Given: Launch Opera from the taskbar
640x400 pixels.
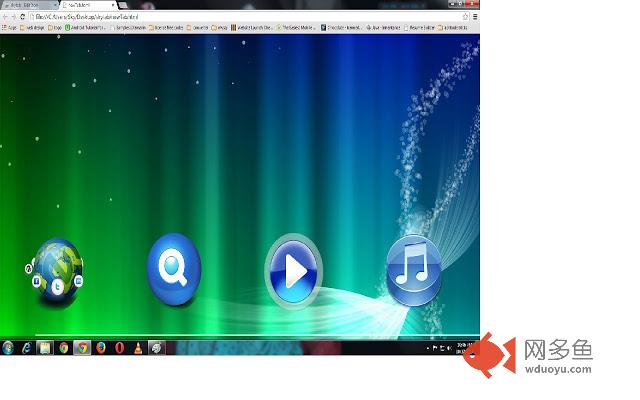Looking at the screenshot, I should (120, 348).
